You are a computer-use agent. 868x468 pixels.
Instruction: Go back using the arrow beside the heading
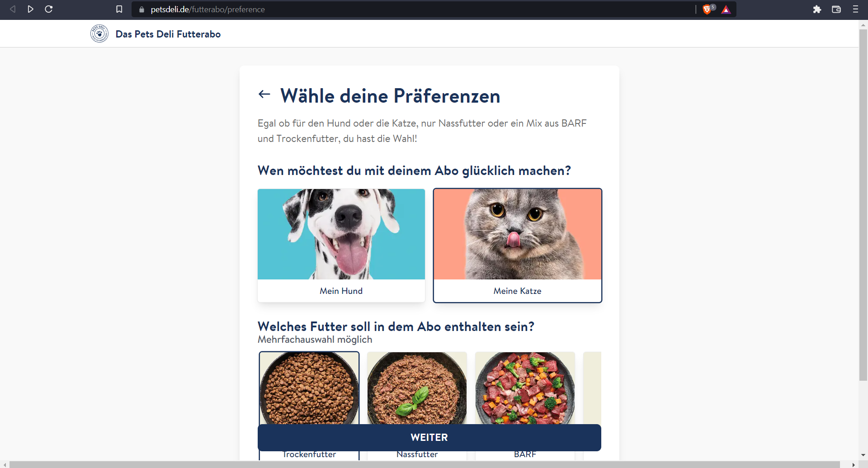pos(264,94)
